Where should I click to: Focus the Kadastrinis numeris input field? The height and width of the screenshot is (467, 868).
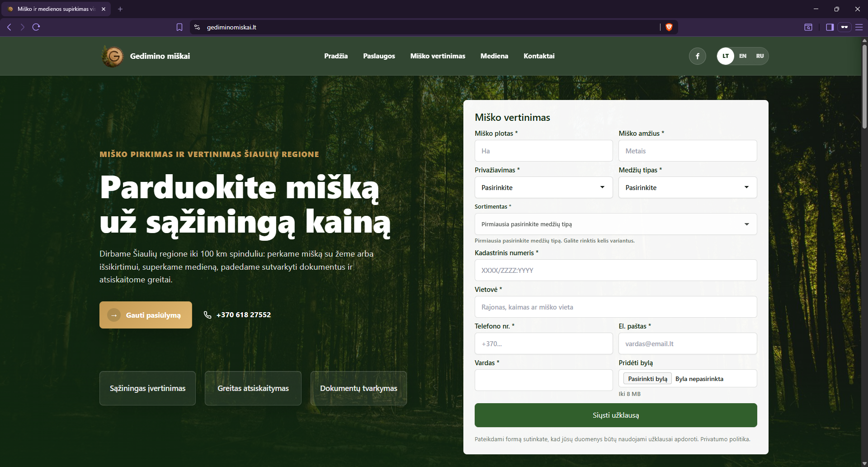[616, 270]
